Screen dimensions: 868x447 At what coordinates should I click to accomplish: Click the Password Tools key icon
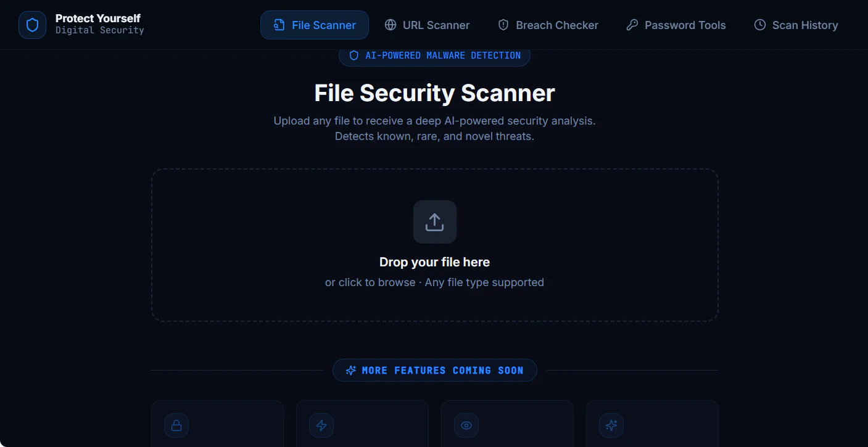tap(632, 25)
